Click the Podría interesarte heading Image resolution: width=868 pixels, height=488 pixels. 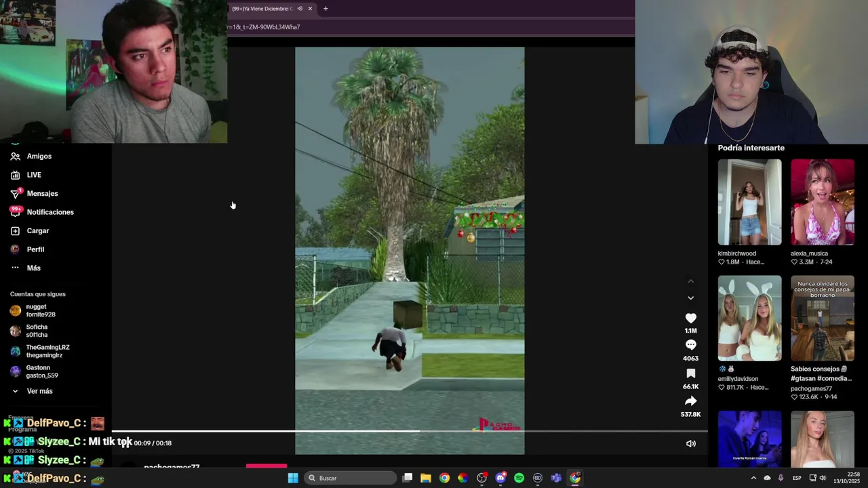tap(751, 148)
